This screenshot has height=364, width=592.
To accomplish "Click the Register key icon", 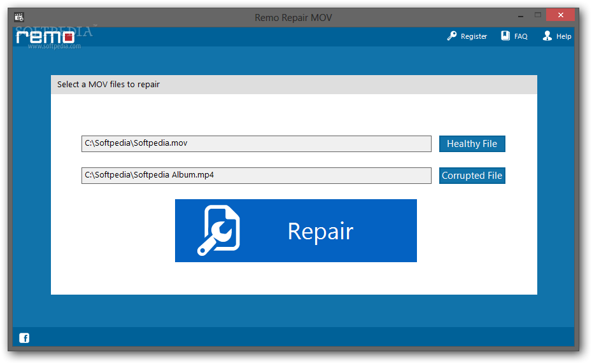I will tap(451, 36).
